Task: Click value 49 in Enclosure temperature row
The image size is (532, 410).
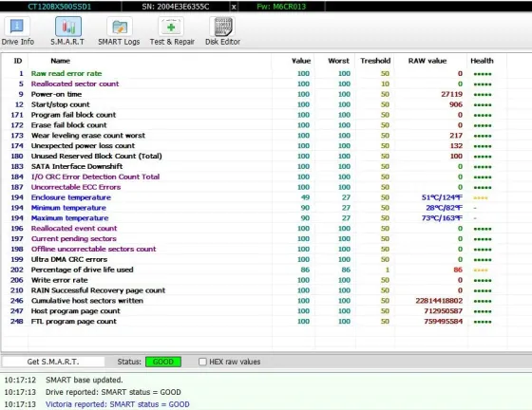Action: coord(305,197)
